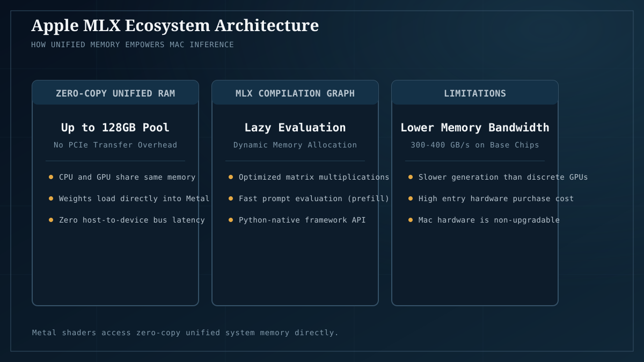This screenshot has width=644, height=362.
Task: Select the 'MLX Compilation Graph' card header
Action: click(x=295, y=93)
